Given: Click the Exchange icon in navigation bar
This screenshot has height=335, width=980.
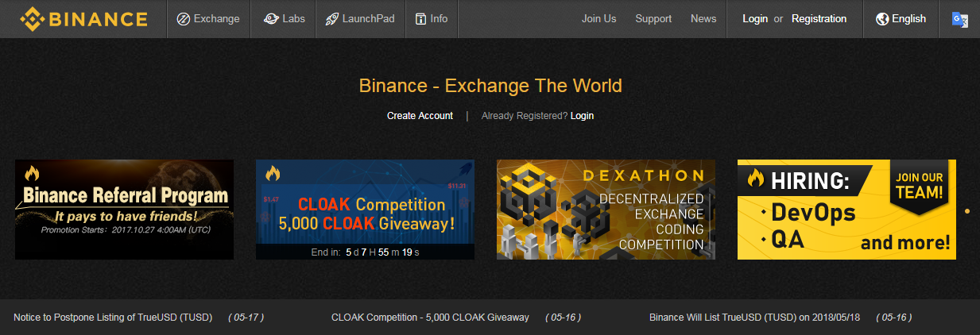Looking at the screenshot, I should click(x=183, y=19).
